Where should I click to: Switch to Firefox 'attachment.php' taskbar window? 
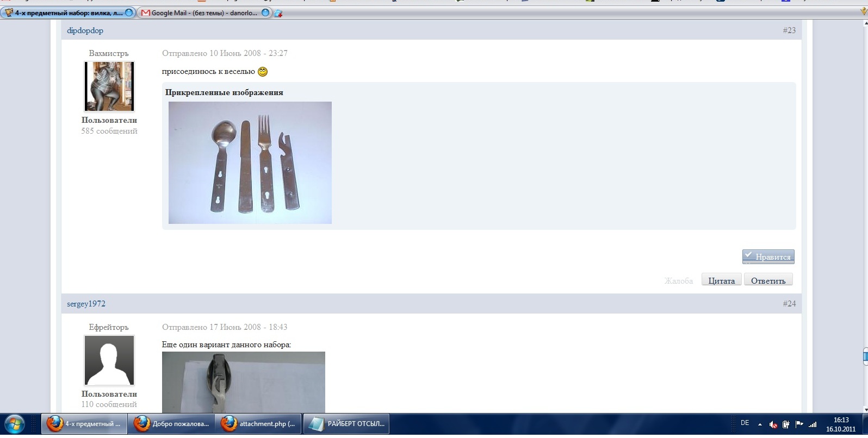(x=258, y=424)
